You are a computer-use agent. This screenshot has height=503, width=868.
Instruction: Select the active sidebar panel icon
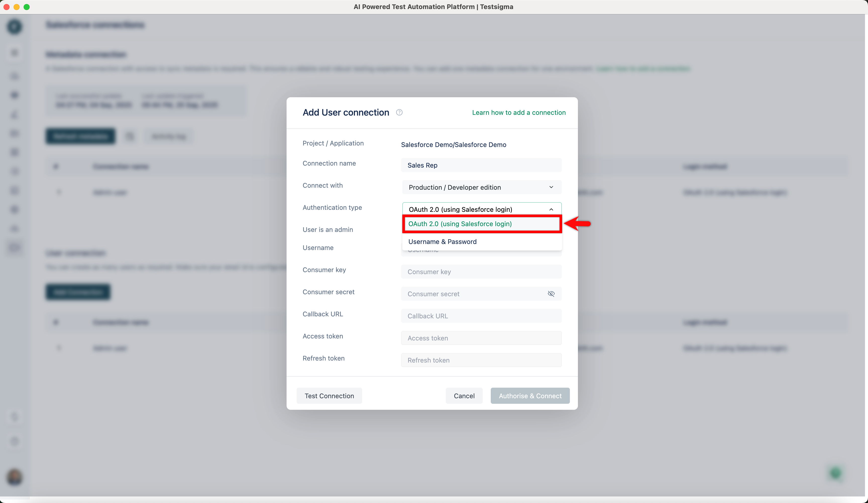[x=15, y=247]
